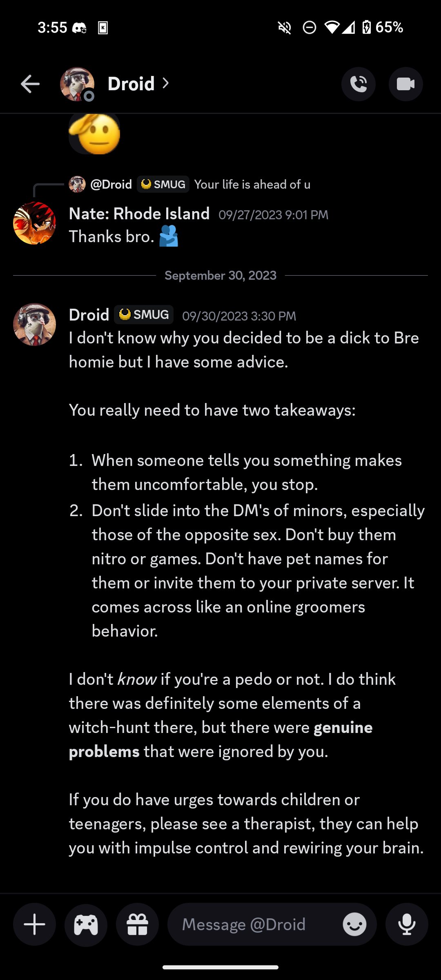The image size is (441, 980).
Task: Jump to the replied message preview
Action: (x=252, y=185)
